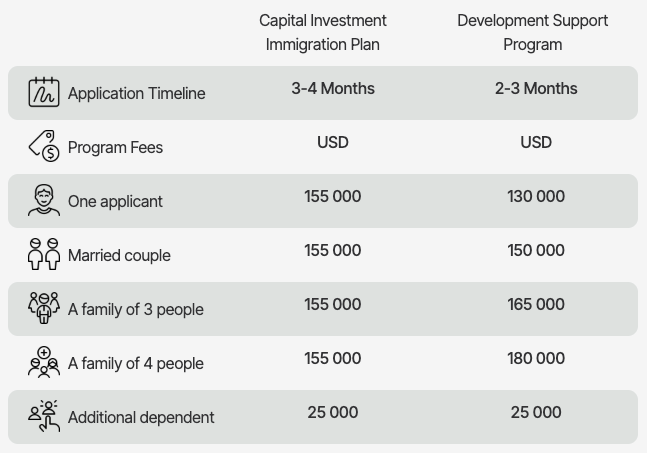This screenshot has height=453, width=647.
Task: Click the Program Fees row label
Action: pos(115,148)
